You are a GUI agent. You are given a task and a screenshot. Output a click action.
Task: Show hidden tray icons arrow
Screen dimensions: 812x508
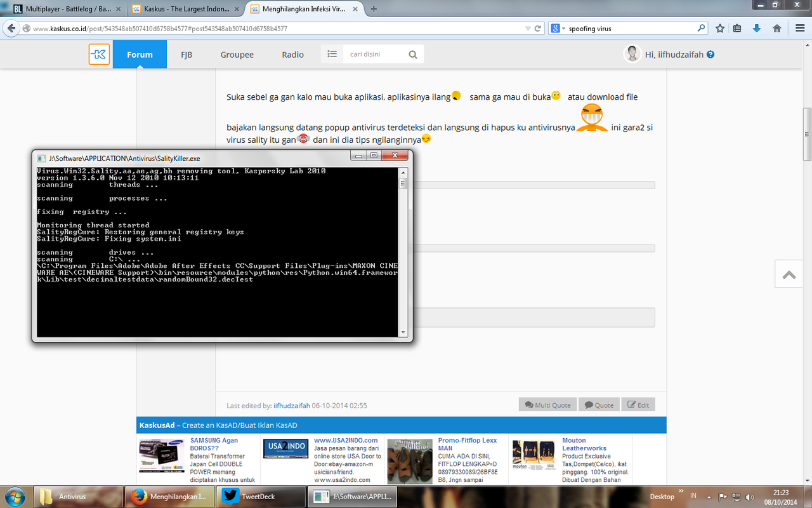(708, 497)
